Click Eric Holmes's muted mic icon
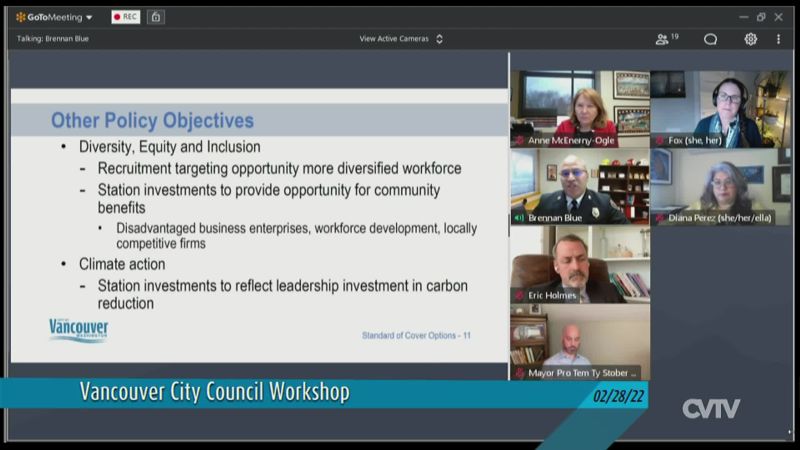800x450 pixels. [x=520, y=295]
